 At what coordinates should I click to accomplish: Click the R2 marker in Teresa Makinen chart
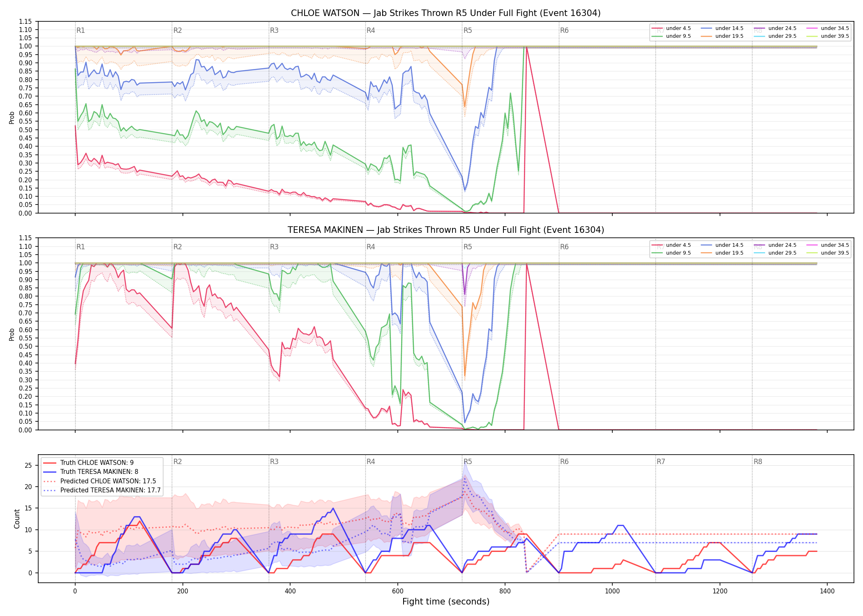tap(178, 247)
